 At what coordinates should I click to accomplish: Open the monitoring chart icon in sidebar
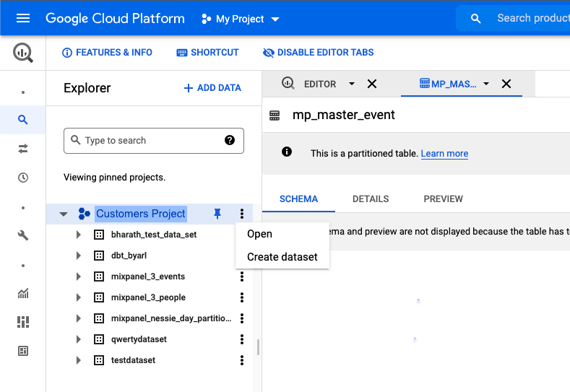23,293
